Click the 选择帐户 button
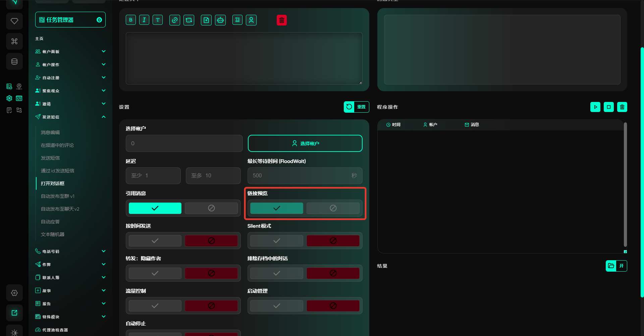 click(x=305, y=144)
